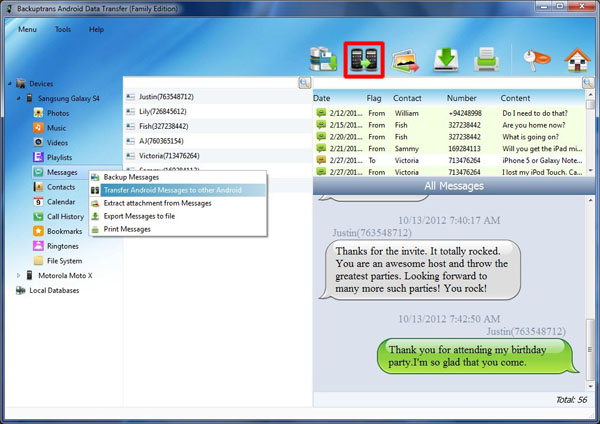The width and height of the screenshot is (600, 424).
Task: Sort messages by Number column header
Action: 461,98
